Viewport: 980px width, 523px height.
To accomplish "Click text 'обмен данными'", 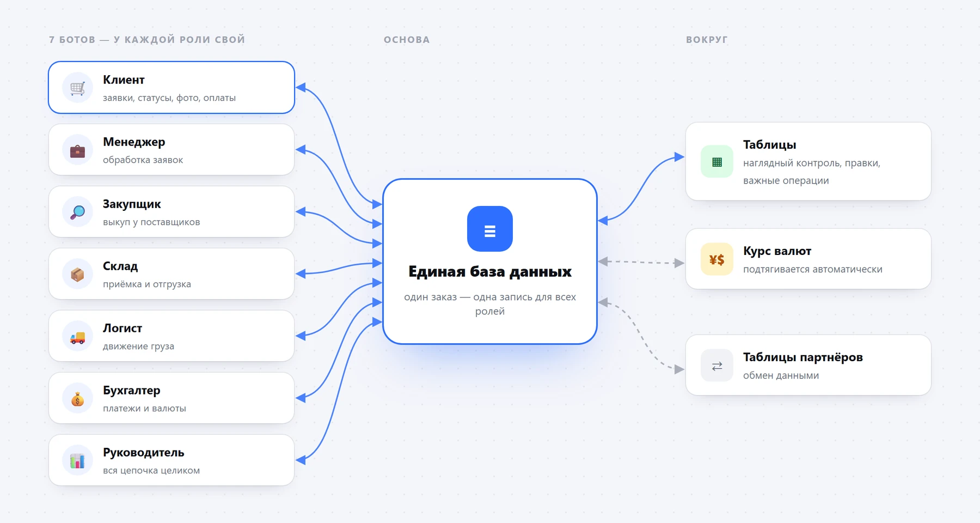I will (781, 376).
